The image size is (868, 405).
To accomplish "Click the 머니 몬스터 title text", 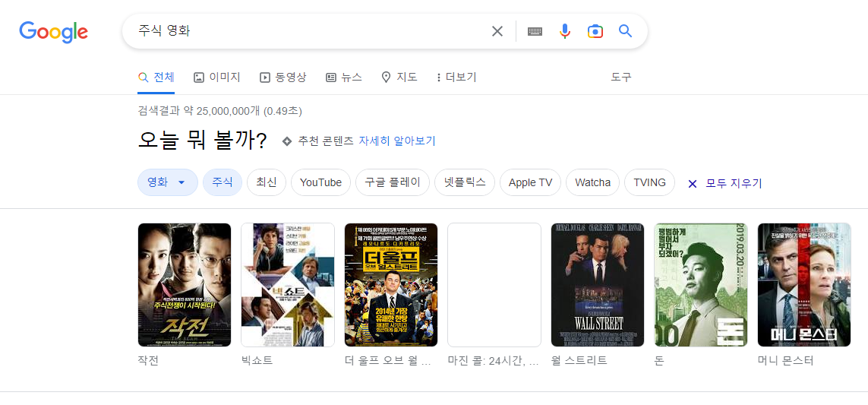I will (785, 361).
